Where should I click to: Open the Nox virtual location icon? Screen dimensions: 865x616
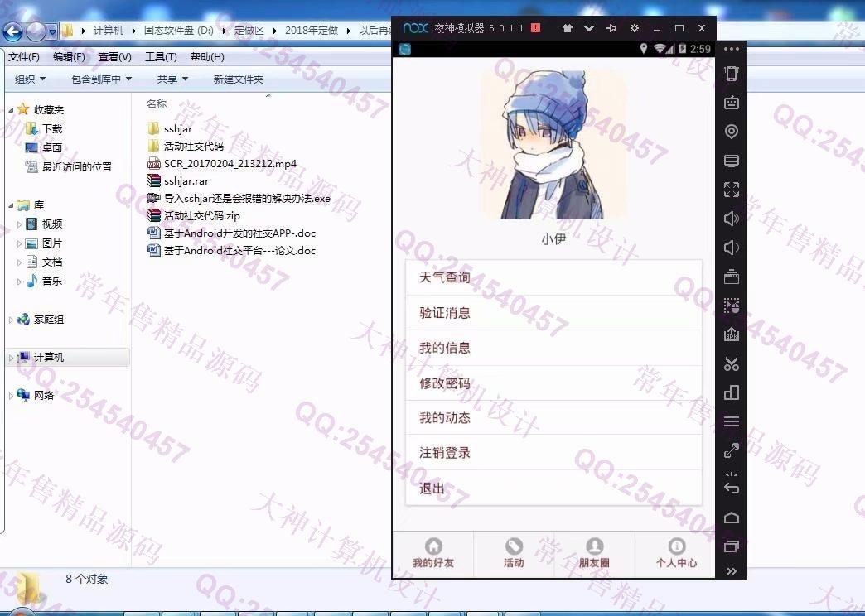[731, 132]
